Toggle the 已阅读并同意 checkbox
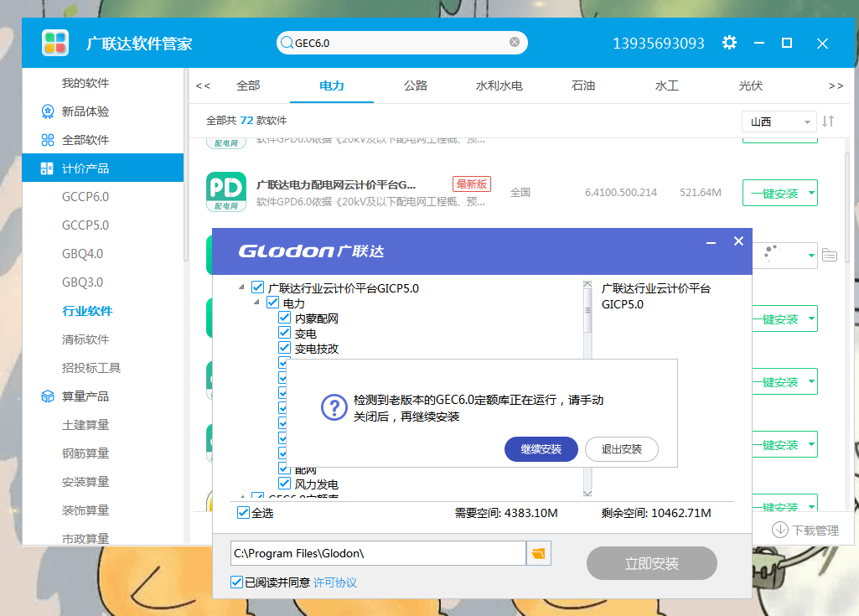 (x=236, y=582)
